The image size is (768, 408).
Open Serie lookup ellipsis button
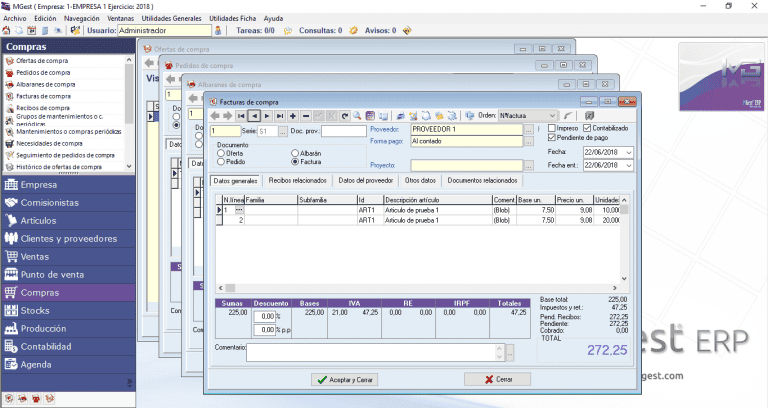click(x=283, y=131)
